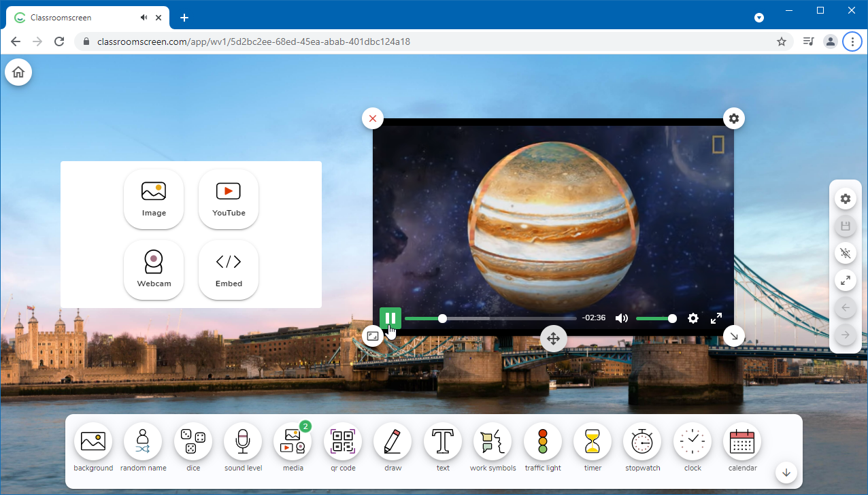Mute the video volume
Viewport: 868px width, 495px height.
click(x=621, y=318)
